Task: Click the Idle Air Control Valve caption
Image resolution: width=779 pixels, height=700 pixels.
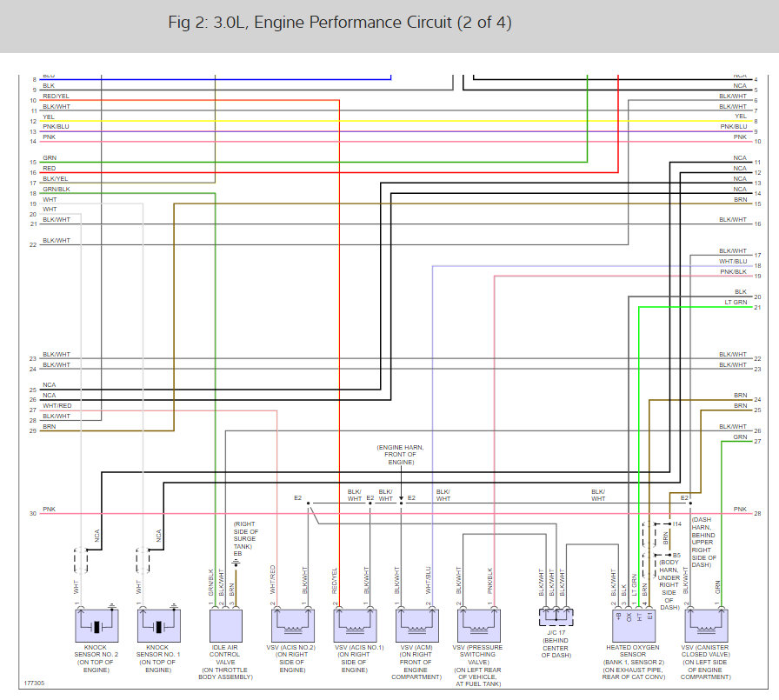Action: point(225,663)
